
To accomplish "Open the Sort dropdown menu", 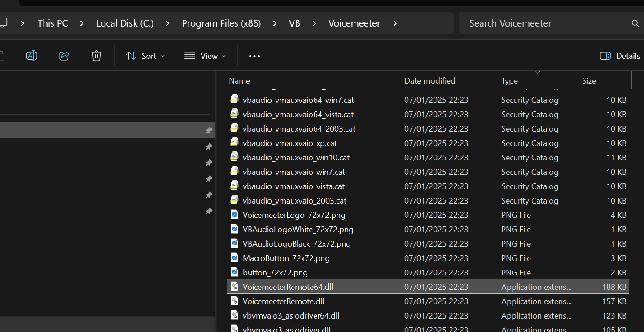I will 145,56.
